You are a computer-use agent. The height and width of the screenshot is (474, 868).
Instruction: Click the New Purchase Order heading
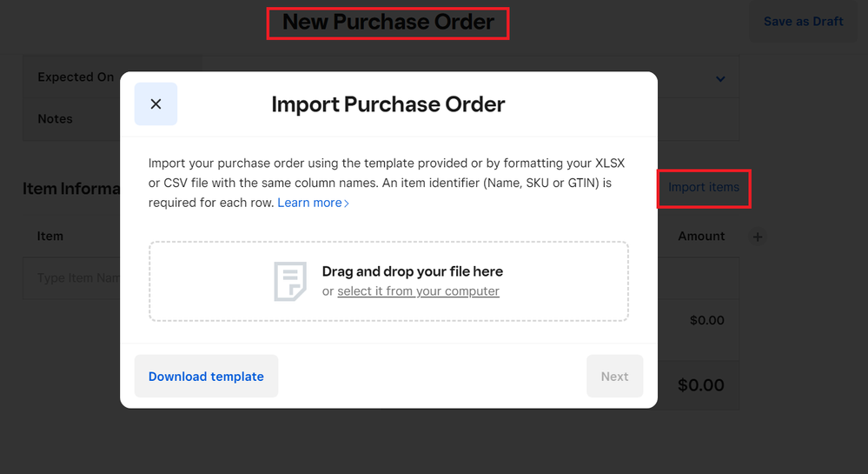click(x=388, y=22)
